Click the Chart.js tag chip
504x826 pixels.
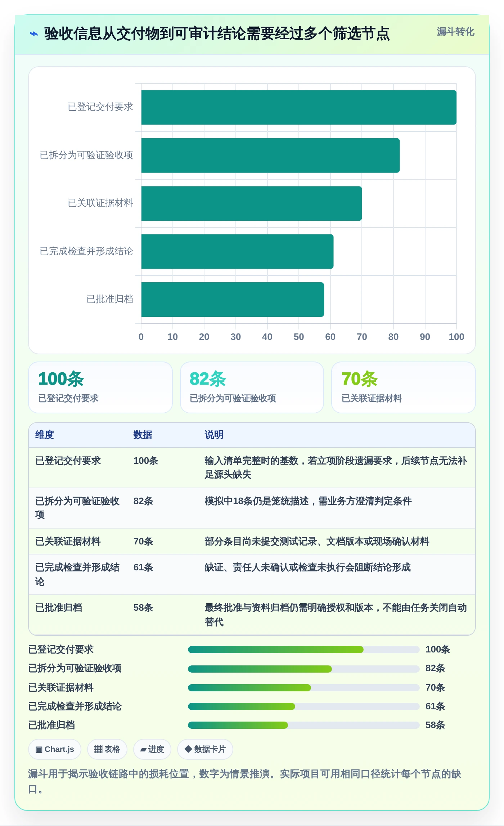coord(55,749)
